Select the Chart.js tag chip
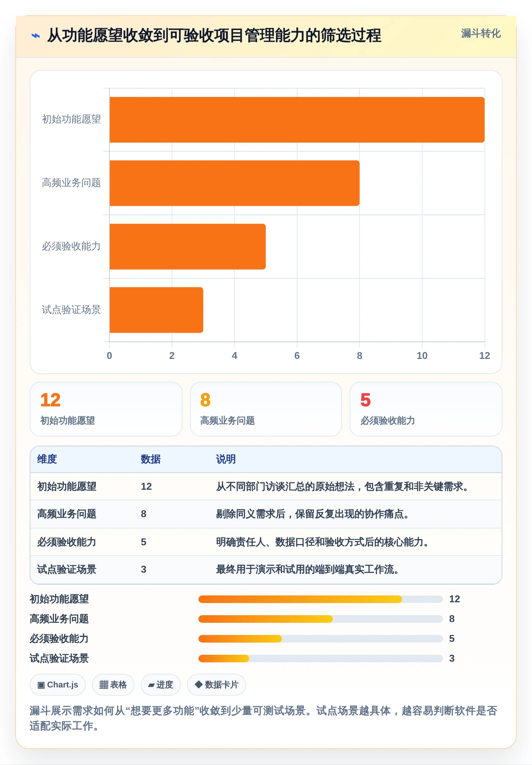532x765 pixels. pos(58,684)
